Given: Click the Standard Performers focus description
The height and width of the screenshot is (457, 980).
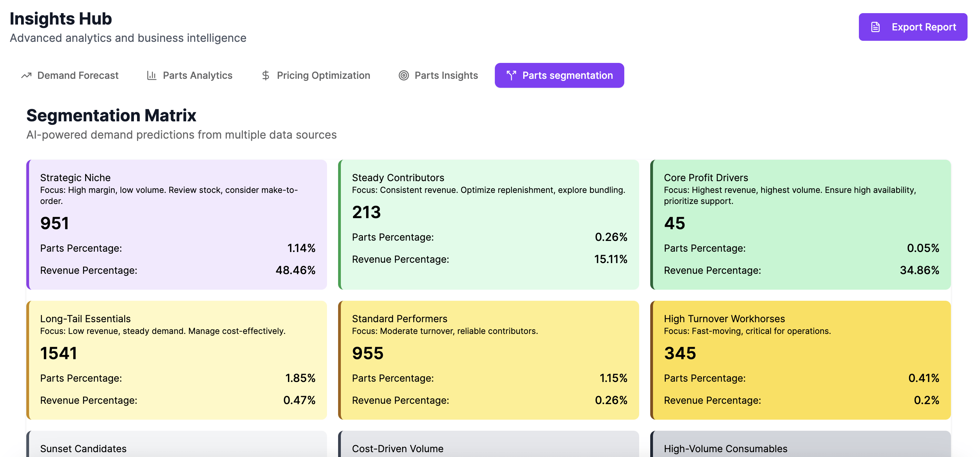Looking at the screenshot, I should 445,331.
